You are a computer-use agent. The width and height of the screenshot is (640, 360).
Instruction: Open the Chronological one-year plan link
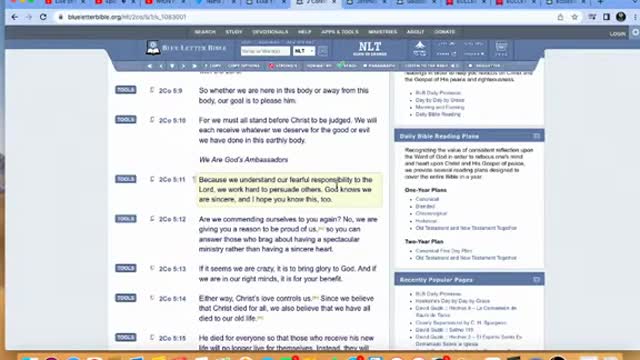tap(431, 213)
